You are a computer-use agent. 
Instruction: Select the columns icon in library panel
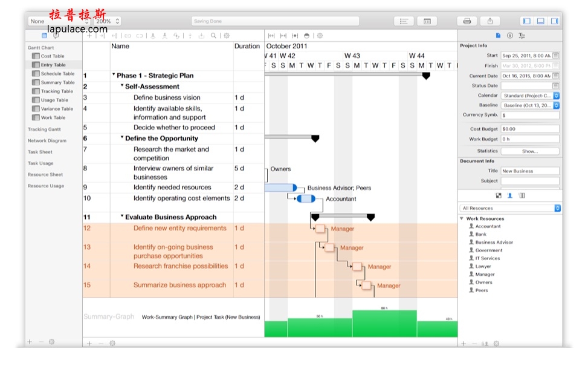522,195
